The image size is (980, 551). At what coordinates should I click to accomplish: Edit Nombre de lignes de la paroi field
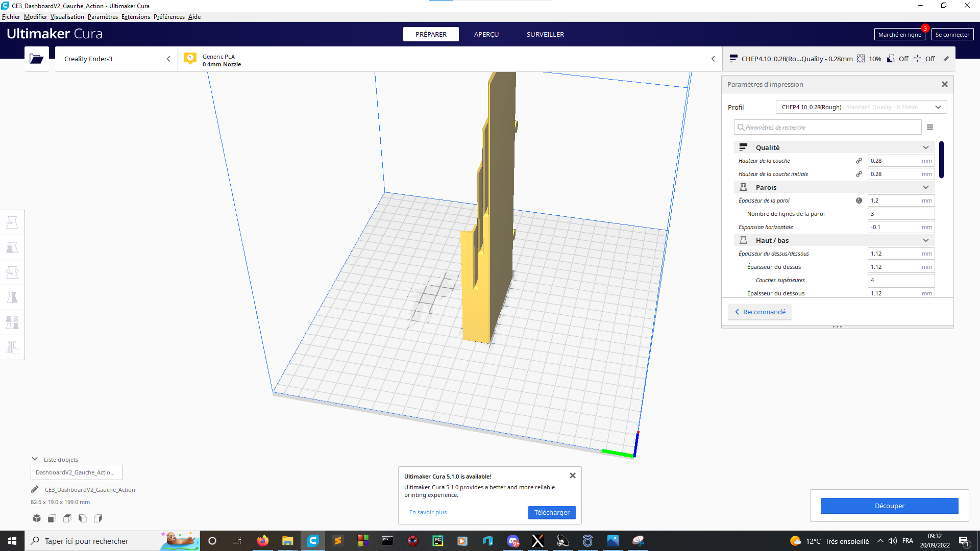(x=901, y=214)
